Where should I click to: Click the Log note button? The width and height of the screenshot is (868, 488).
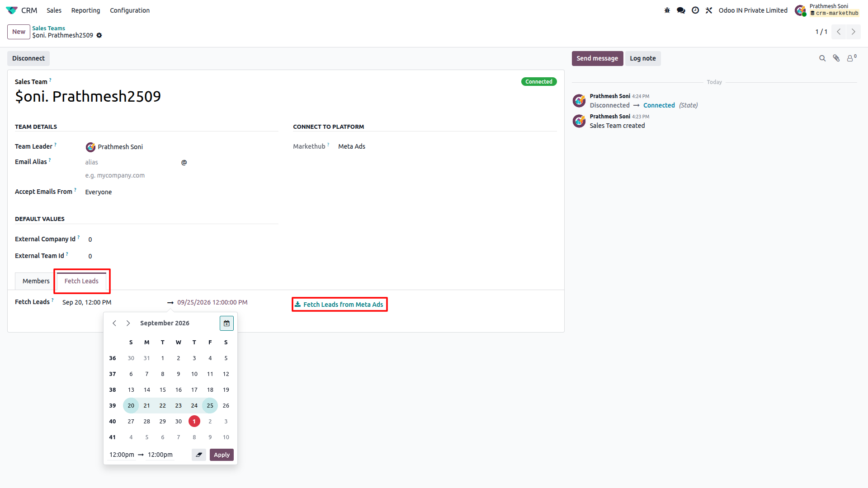(643, 58)
